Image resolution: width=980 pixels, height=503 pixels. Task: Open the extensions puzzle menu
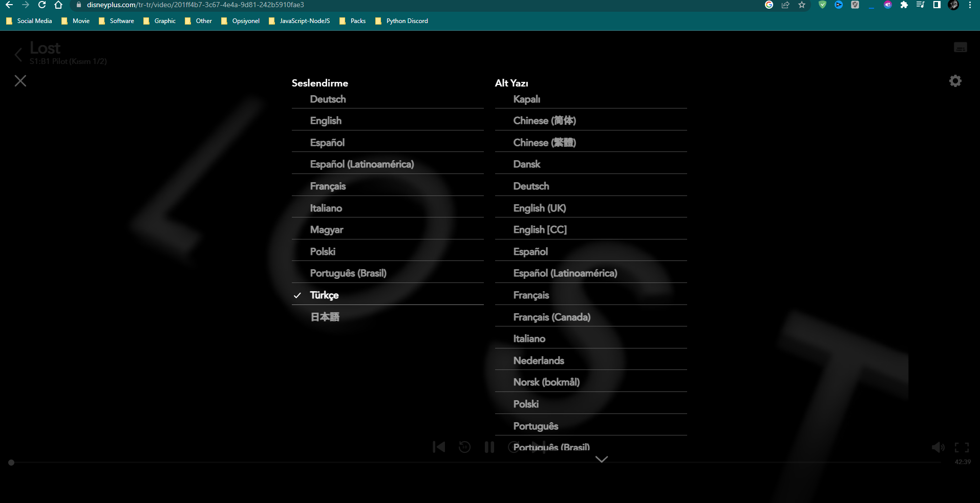click(904, 5)
